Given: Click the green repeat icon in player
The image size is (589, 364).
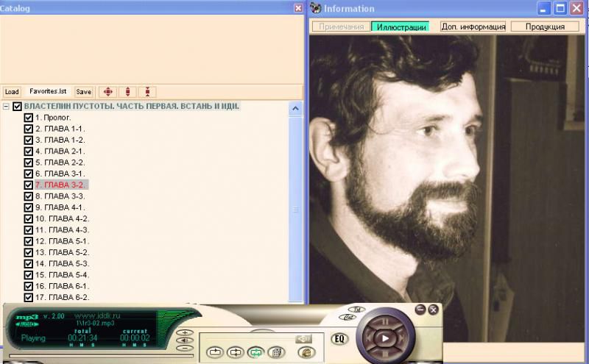Looking at the screenshot, I should point(255,352).
